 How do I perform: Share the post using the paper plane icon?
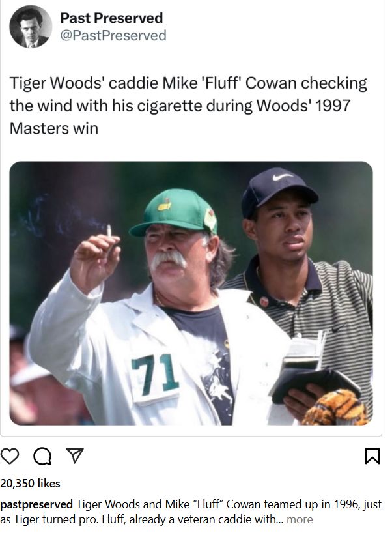[x=75, y=455]
